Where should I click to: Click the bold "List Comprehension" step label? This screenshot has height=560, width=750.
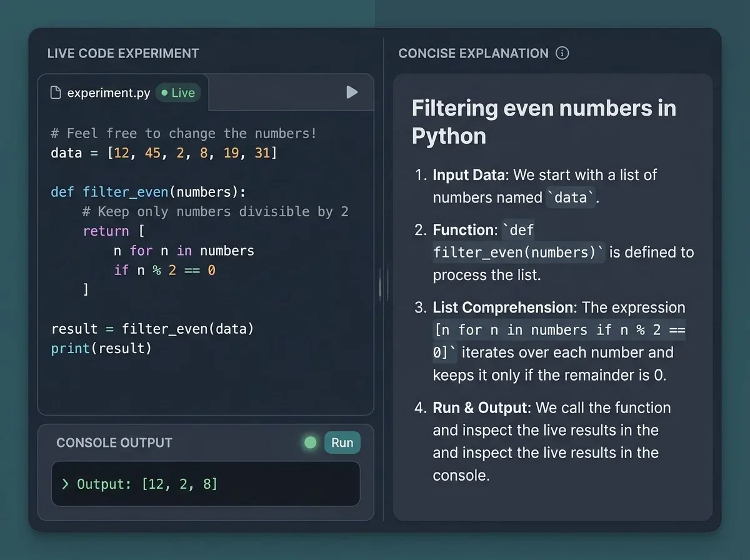pos(503,307)
